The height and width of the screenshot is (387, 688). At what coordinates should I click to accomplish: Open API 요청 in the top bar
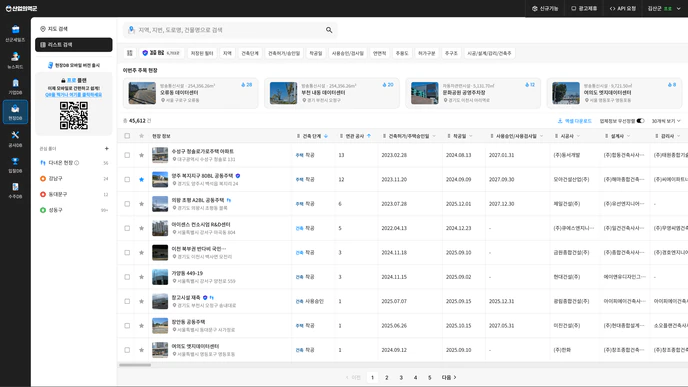(623, 8)
